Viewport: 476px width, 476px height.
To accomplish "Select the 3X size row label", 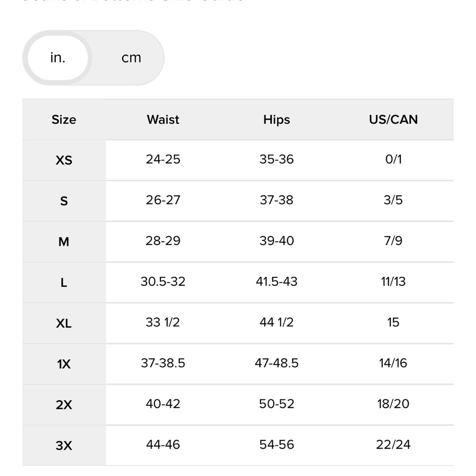I will (x=64, y=446).
